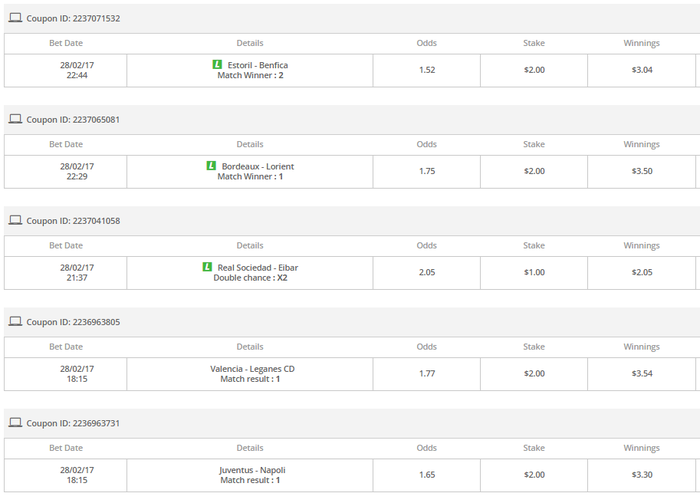Click laptop icon beside Coupon ID 2236963805
This screenshot has height=503, width=700.
pyautogui.click(x=15, y=322)
